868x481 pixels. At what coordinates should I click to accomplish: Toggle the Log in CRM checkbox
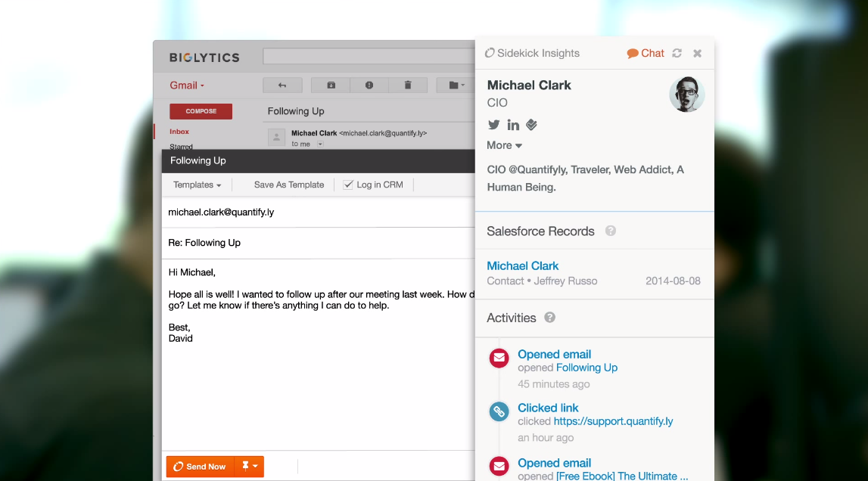(x=347, y=185)
